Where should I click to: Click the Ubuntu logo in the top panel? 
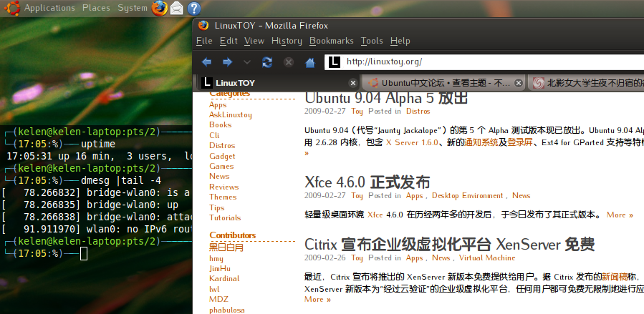pos(12,8)
